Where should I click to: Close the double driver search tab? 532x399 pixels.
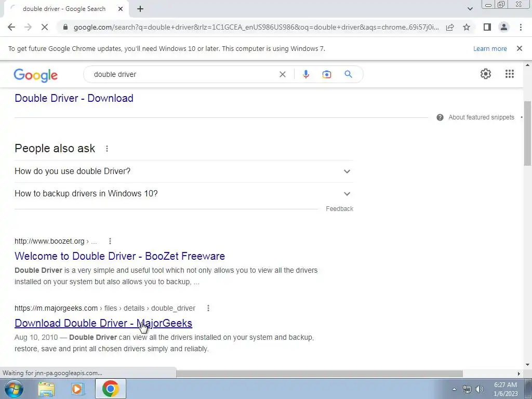pos(121,9)
